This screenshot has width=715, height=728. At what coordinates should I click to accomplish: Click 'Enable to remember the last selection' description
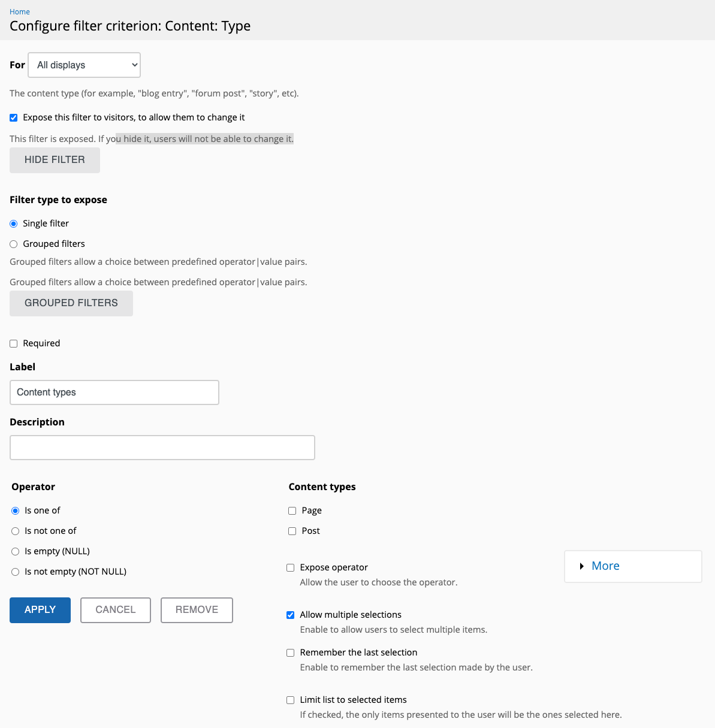click(x=416, y=667)
